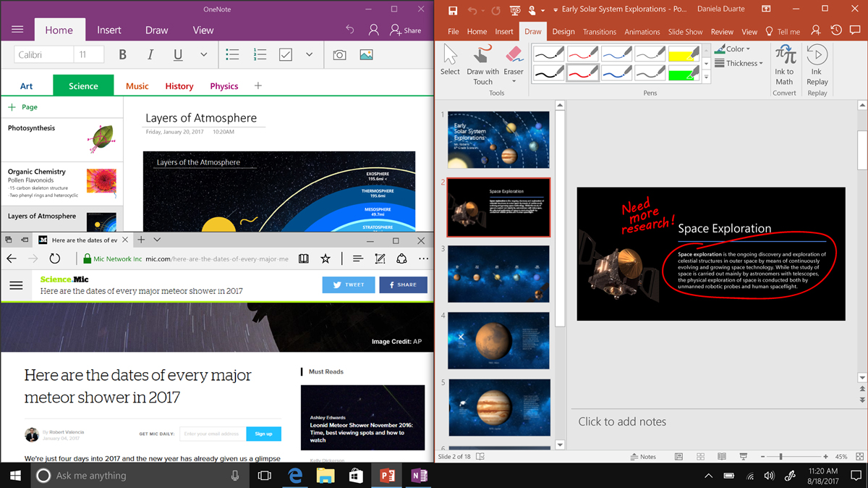868x488 pixels.
Task: Open Edge tab preview chevron
Action: [157, 240]
